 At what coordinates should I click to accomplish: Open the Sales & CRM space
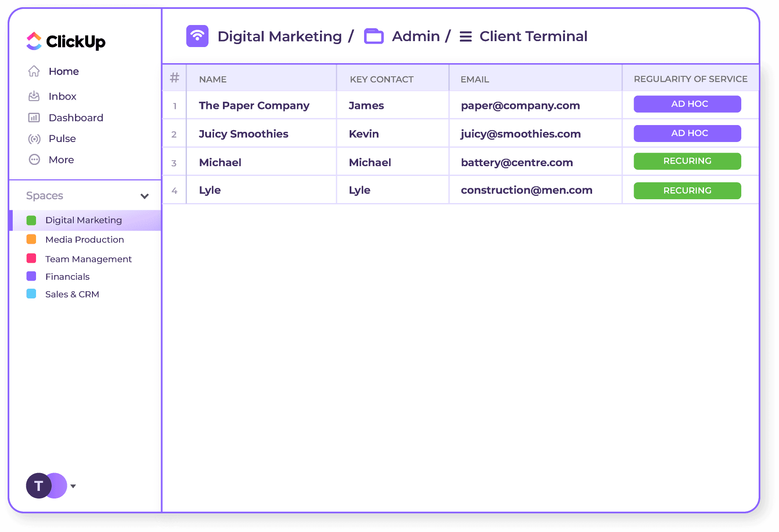tap(72, 294)
